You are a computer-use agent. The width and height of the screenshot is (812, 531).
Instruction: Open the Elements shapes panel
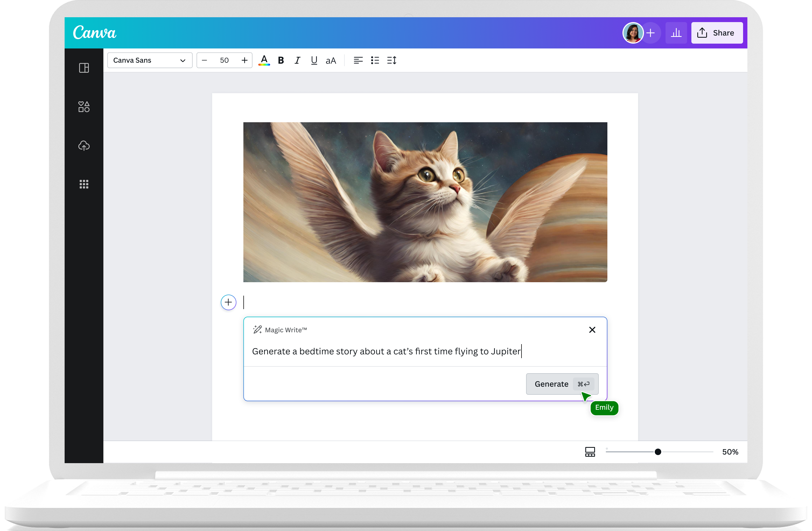[x=84, y=107]
